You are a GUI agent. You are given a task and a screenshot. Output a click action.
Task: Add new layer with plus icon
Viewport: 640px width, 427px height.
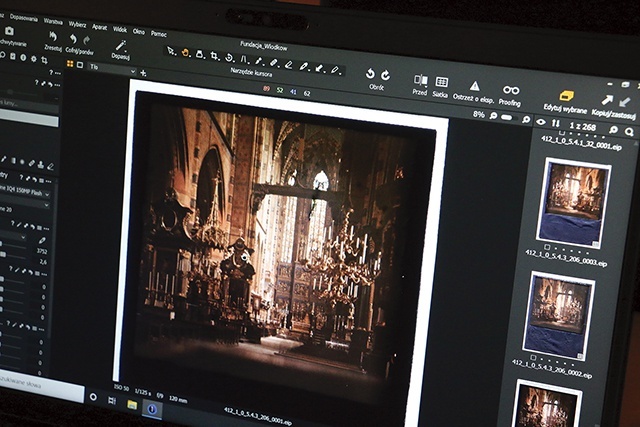coord(143,73)
